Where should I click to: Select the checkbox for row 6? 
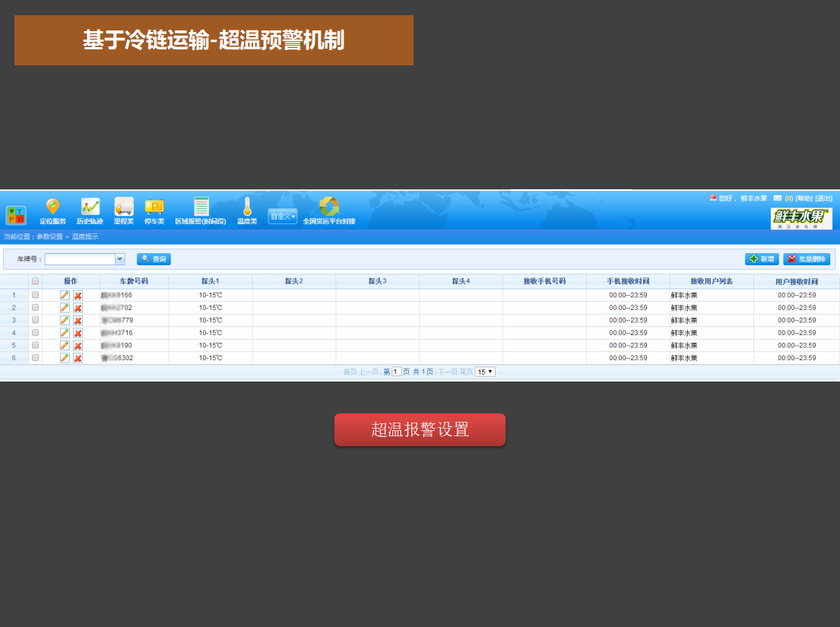[x=35, y=357]
